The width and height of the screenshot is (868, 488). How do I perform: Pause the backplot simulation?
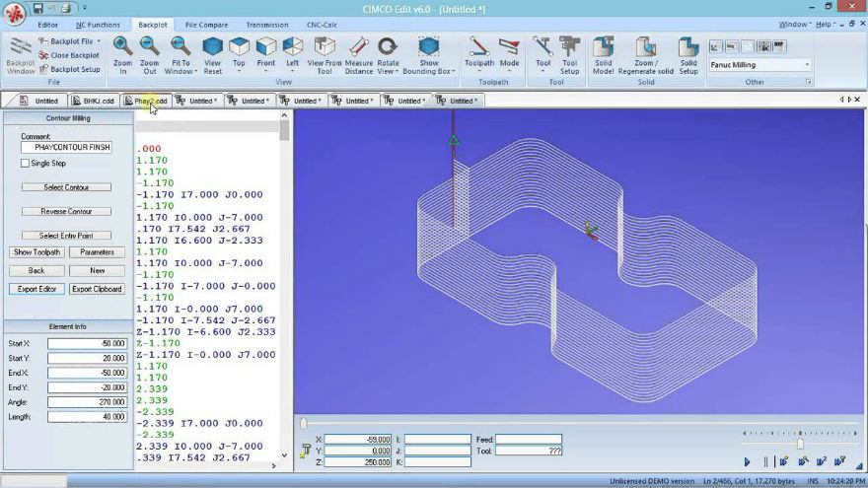coord(764,461)
